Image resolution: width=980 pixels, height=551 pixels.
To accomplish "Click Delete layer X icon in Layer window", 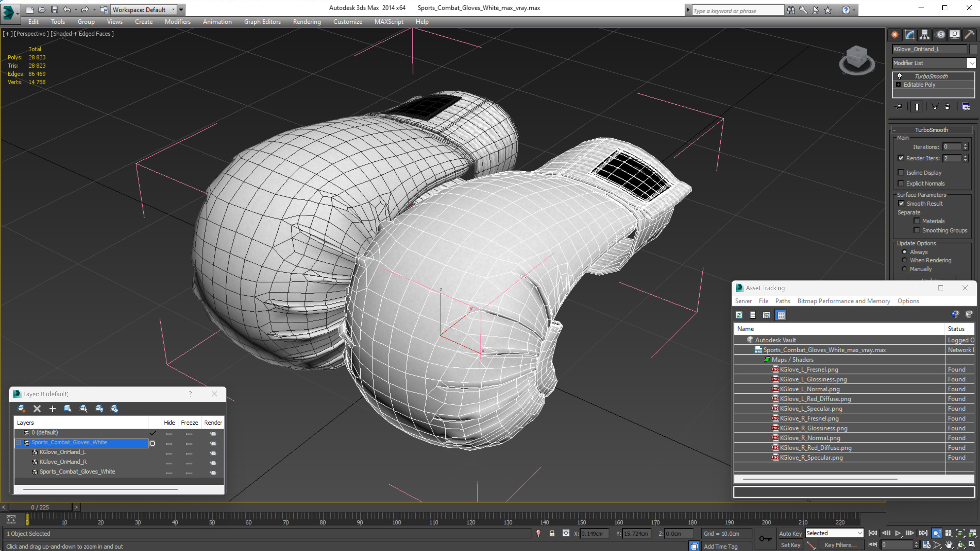I will pyautogui.click(x=37, y=409).
